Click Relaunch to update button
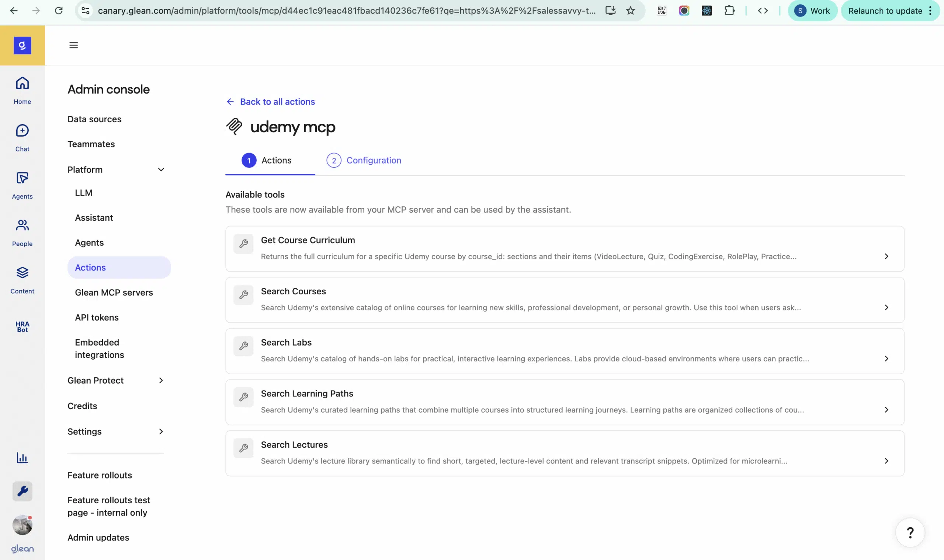 885,11
